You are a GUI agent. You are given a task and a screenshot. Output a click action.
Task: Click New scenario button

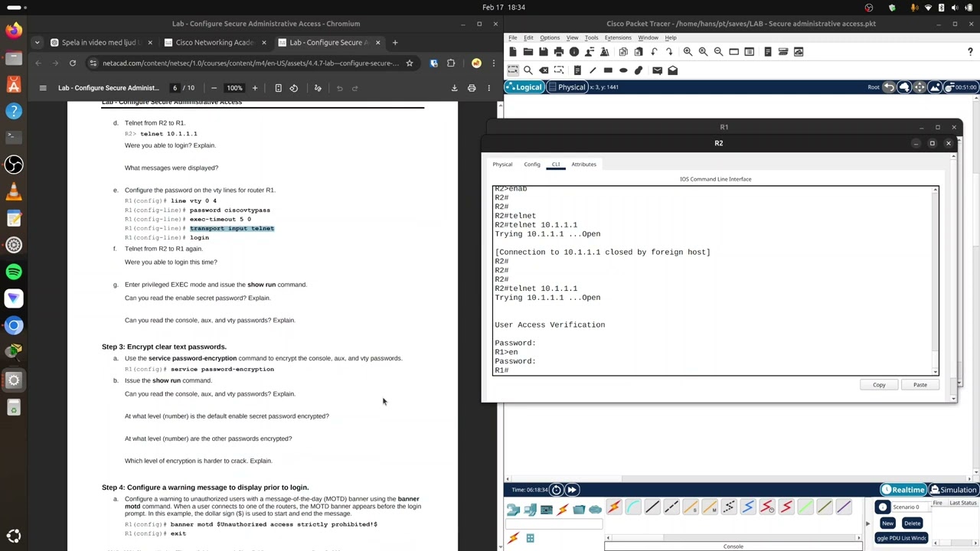pyautogui.click(x=887, y=523)
